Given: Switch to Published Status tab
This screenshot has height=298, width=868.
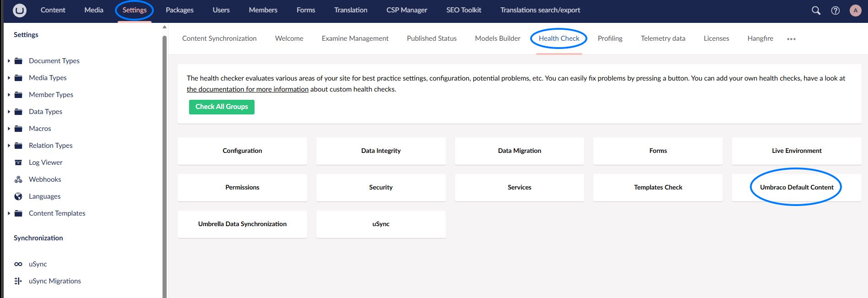Looking at the screenshot, I should coord(432,38).
